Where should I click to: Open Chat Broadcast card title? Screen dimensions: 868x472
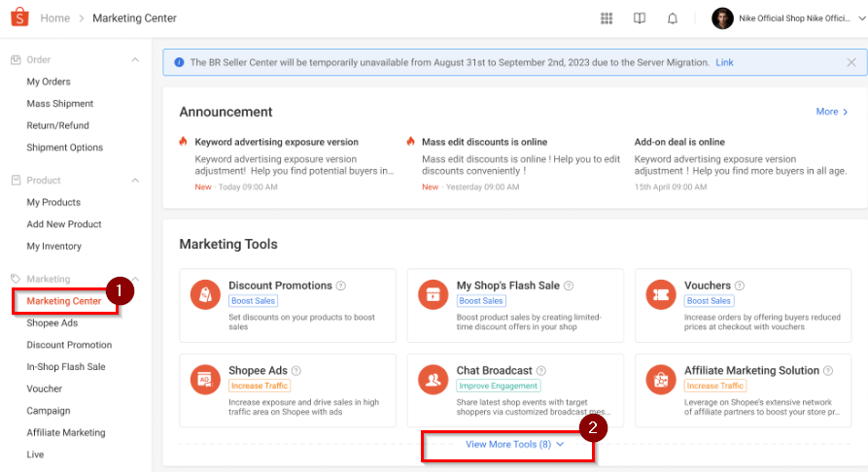pos(494,371)
